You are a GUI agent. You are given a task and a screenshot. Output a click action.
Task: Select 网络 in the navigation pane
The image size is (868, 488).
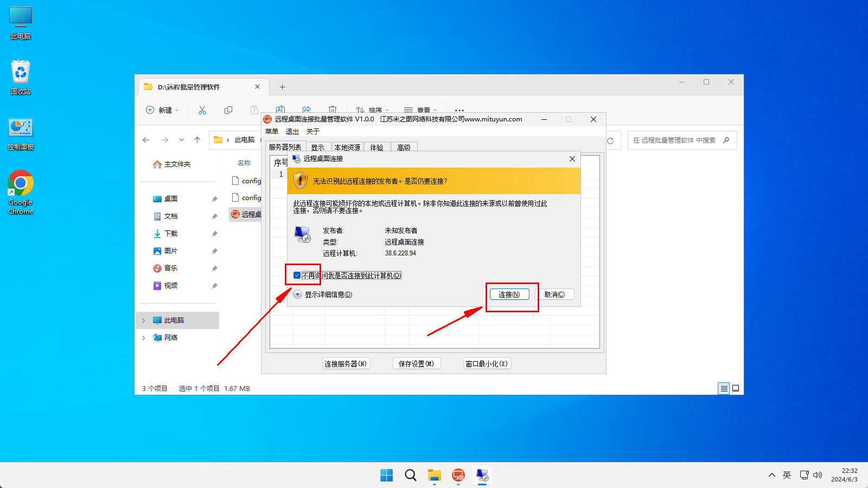click(166, 338)
